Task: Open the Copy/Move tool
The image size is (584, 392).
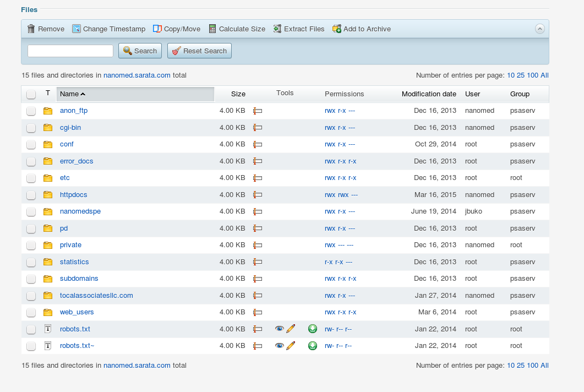Action: point(157,29)
